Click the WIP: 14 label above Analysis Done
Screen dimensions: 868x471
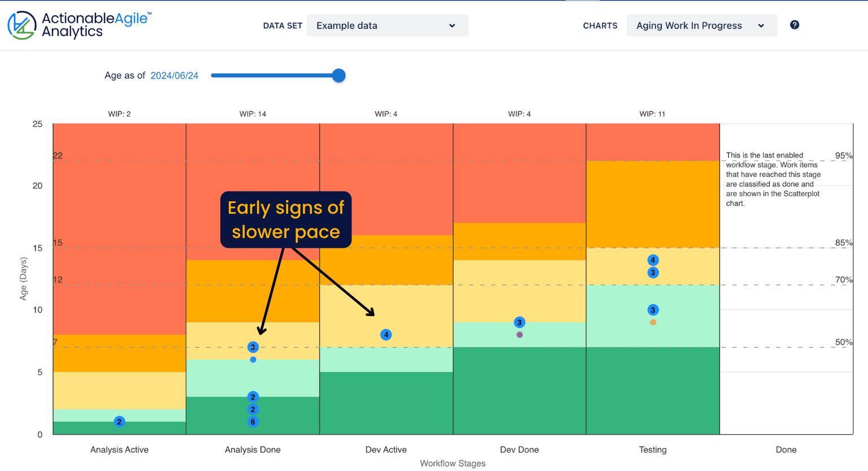[253, 114]
